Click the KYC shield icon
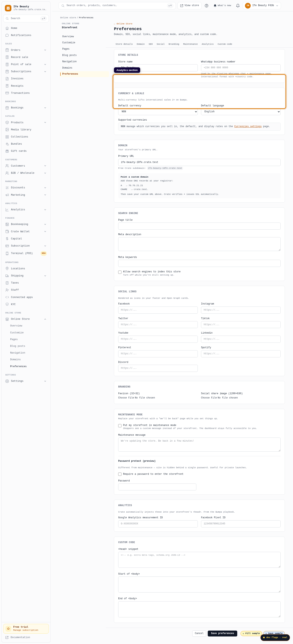This screenshot has width=293, height=644. pyautogui.click(x=7, y=304)
